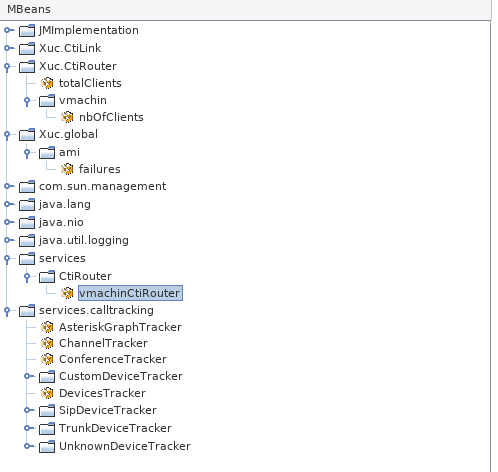Click the ChannelTracker bean icon
This screenshot has height=472, width=498.
point(47,343)
